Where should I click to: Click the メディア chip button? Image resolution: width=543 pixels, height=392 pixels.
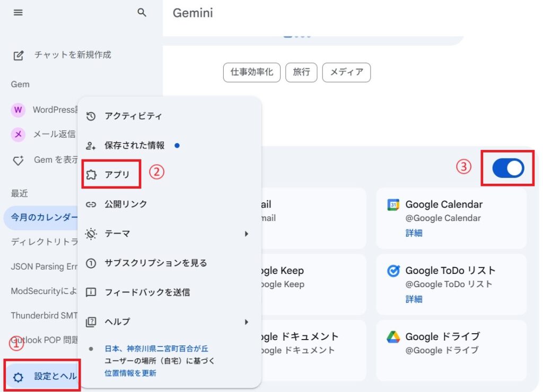[346, 73]
